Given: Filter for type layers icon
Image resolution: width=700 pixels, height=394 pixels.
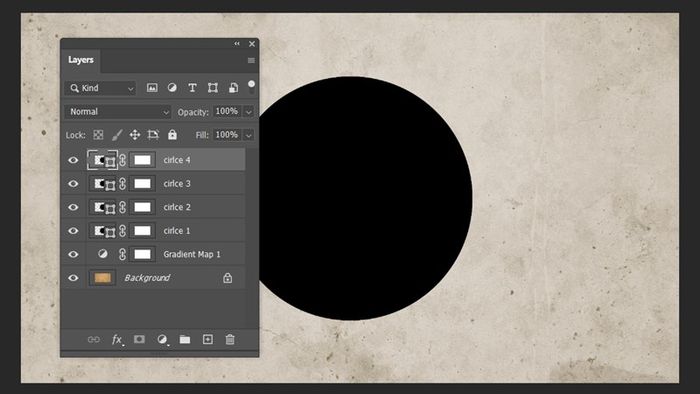Looking at the screenshot, I should click(x=192, y=88).
